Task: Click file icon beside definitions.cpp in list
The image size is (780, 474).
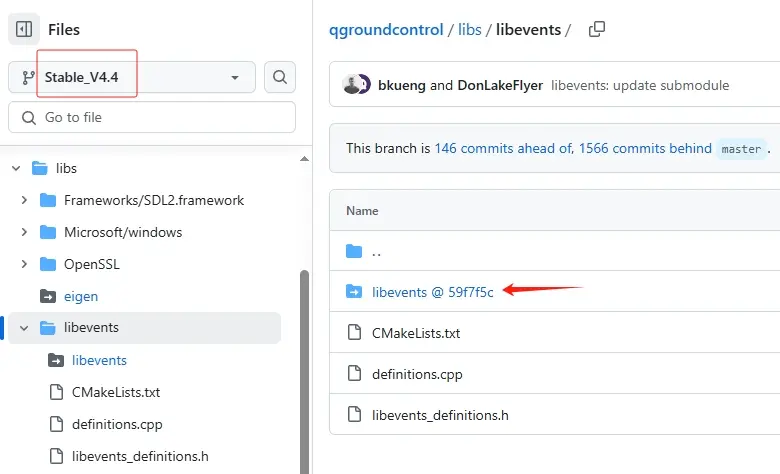Action: (x=354, y=373)
